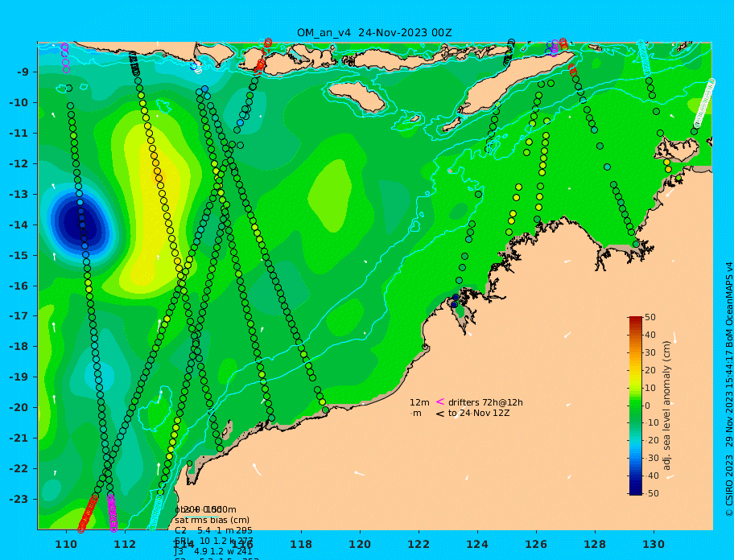
Task: Click the longitude axis label 112
Action: tap(125, 545)
